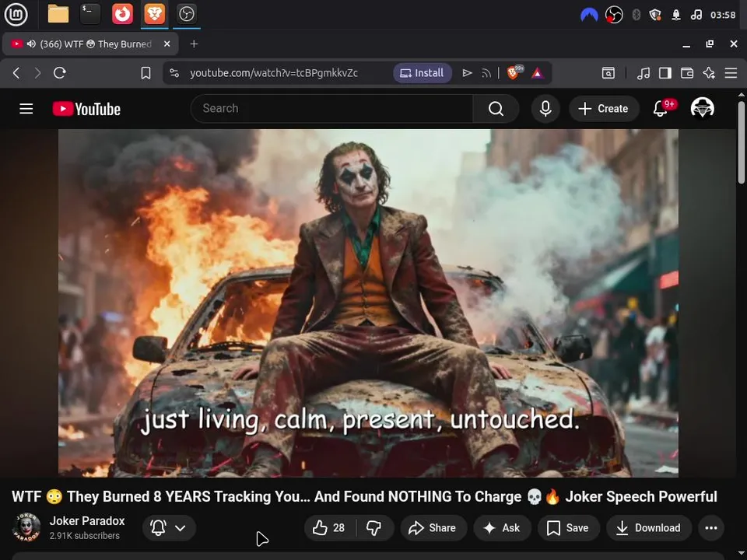Close the YouTube browser tab
Image resolution: width=747 pixels, height=560 pixels.
(x=167, y=44)
